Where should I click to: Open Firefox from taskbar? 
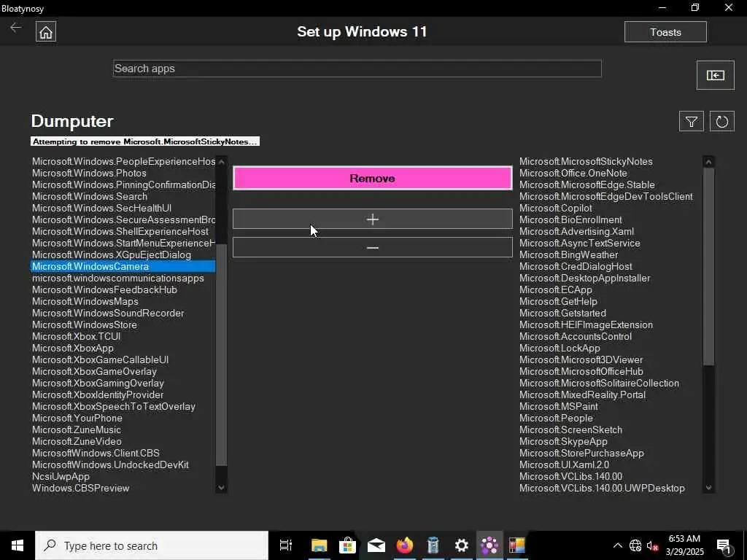pos(404,545)
